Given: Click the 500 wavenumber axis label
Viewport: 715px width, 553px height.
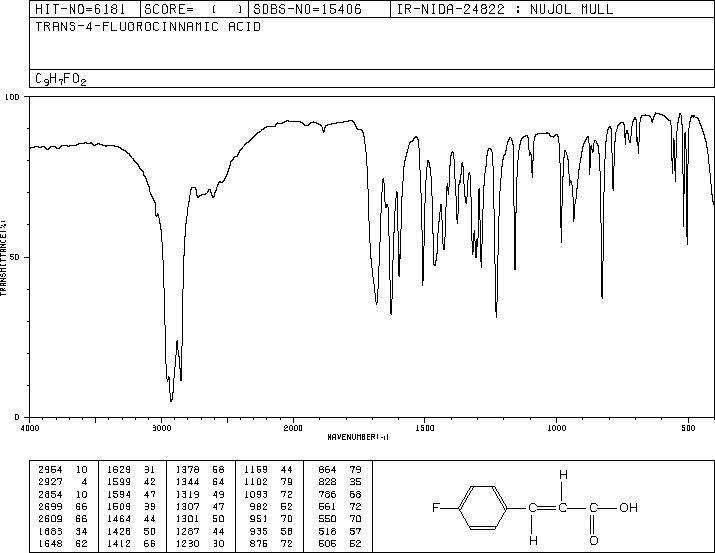Looking at the screenshot, I should pyautogui.click(x=688, y=428).
